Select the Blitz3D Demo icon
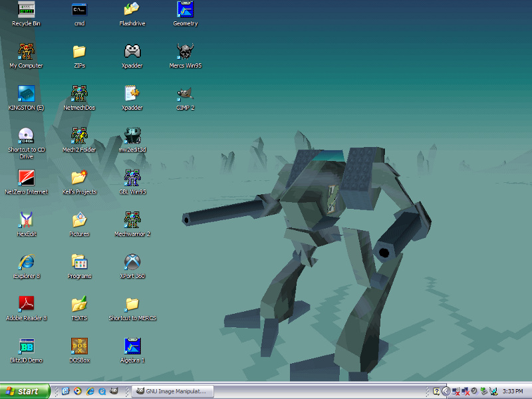Screen dimensions: 532x399 click(x=26, y=346)
